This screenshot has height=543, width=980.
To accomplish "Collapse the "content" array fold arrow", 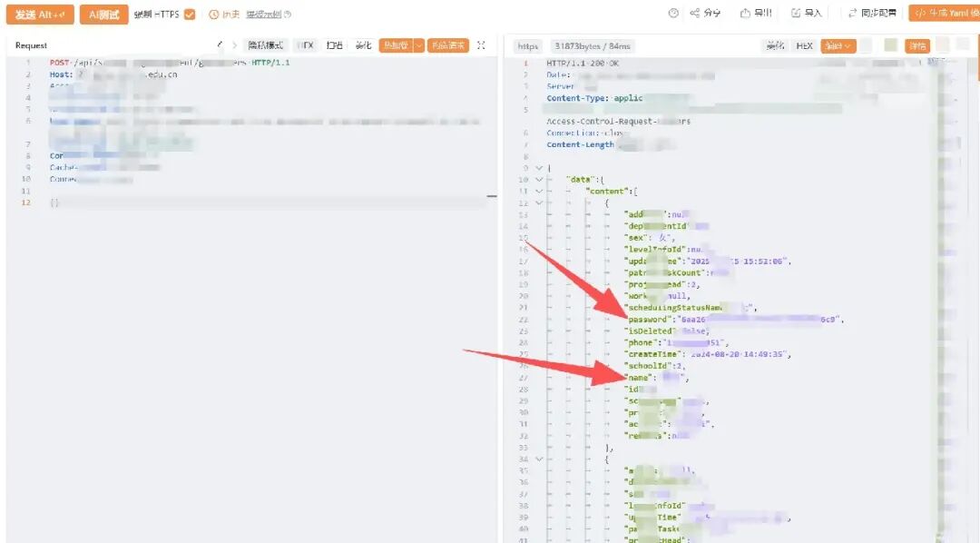I will (539, 192).
